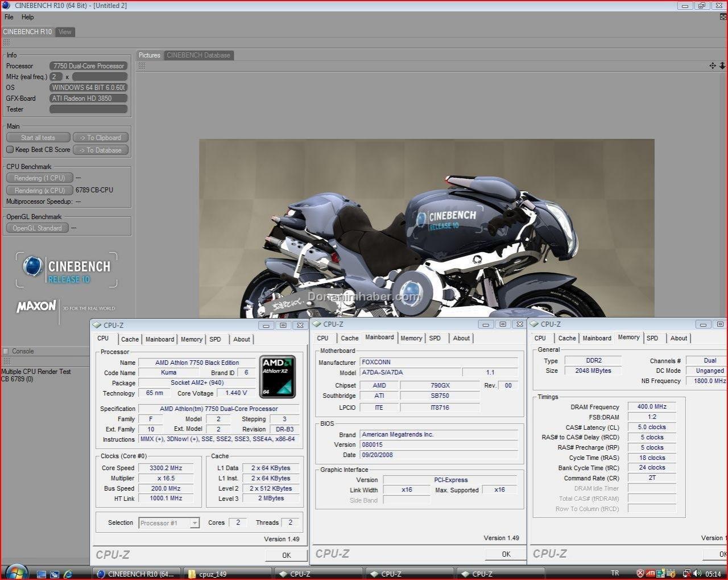Open the Mainboard tab in the CPU-Z window showing Memory
728x580 pixels.
point(597,338)
